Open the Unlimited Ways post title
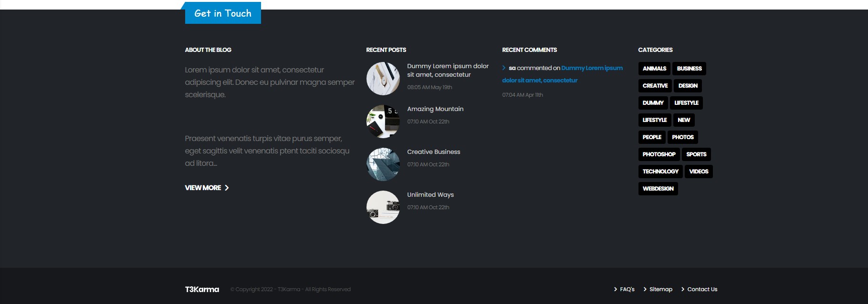 [x=430, y=195]
